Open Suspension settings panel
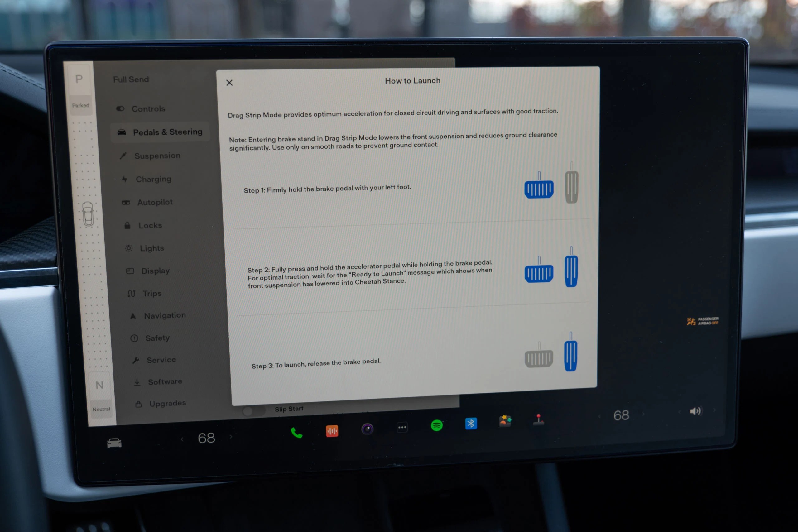Viewport: 798px width, 532px height. pyautogui.click(x=157, y=156)
